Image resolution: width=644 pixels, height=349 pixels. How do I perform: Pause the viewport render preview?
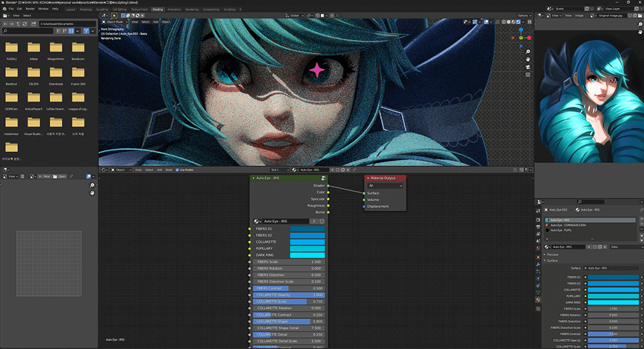(x=530, y=22)
